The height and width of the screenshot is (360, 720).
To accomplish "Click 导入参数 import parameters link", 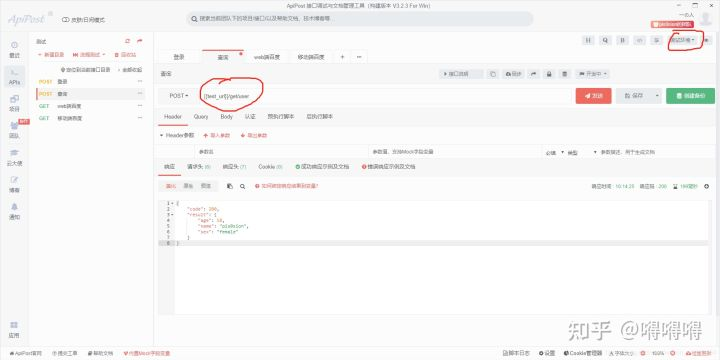I will click(x=217, y=135).
